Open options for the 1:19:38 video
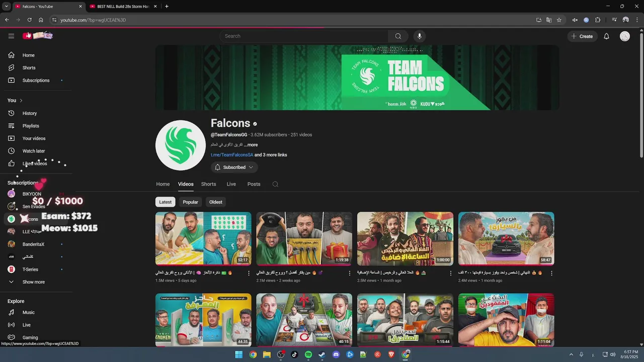 coord(350,273)
